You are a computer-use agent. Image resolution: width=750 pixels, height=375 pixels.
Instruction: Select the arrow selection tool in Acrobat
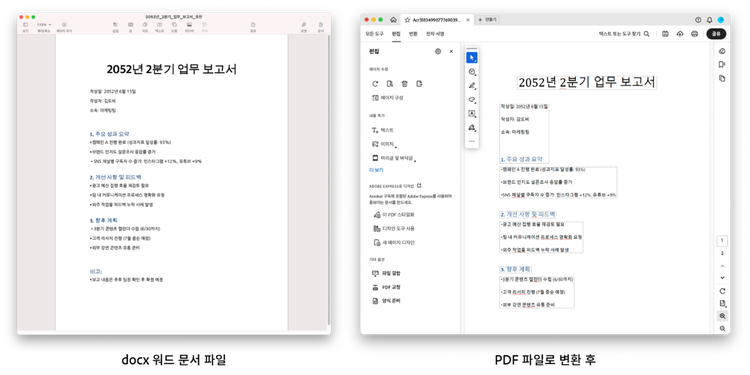(472, 58)
